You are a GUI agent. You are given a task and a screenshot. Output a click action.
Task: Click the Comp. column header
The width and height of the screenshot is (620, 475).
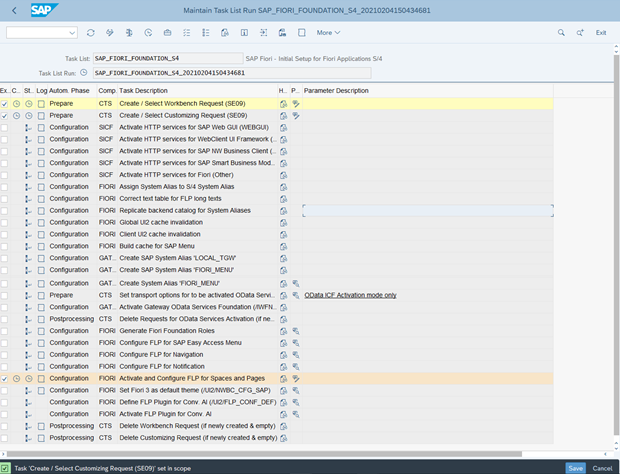coord(107,91)
